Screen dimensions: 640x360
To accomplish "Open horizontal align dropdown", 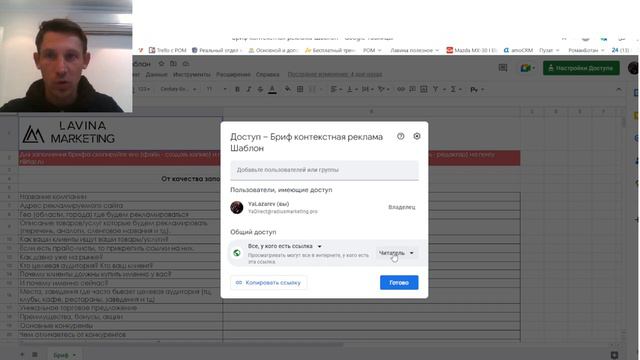I will pos(335,89).
